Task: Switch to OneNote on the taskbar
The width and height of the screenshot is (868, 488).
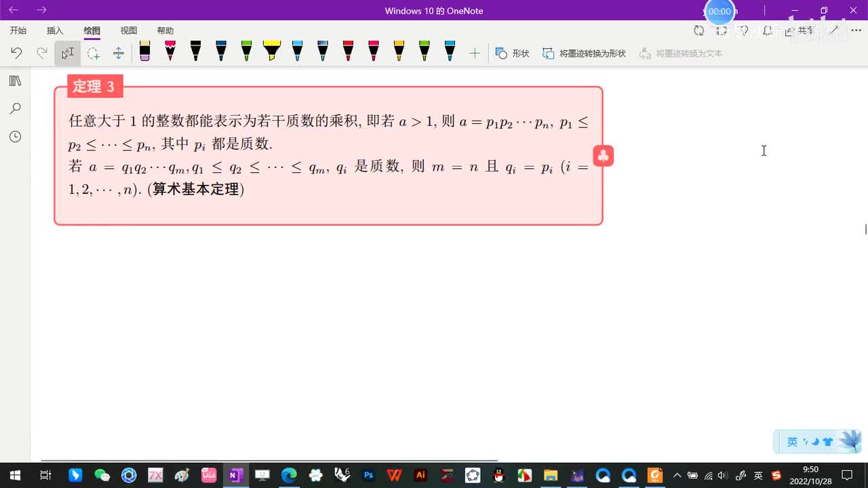Action: [x=235, y=476]
